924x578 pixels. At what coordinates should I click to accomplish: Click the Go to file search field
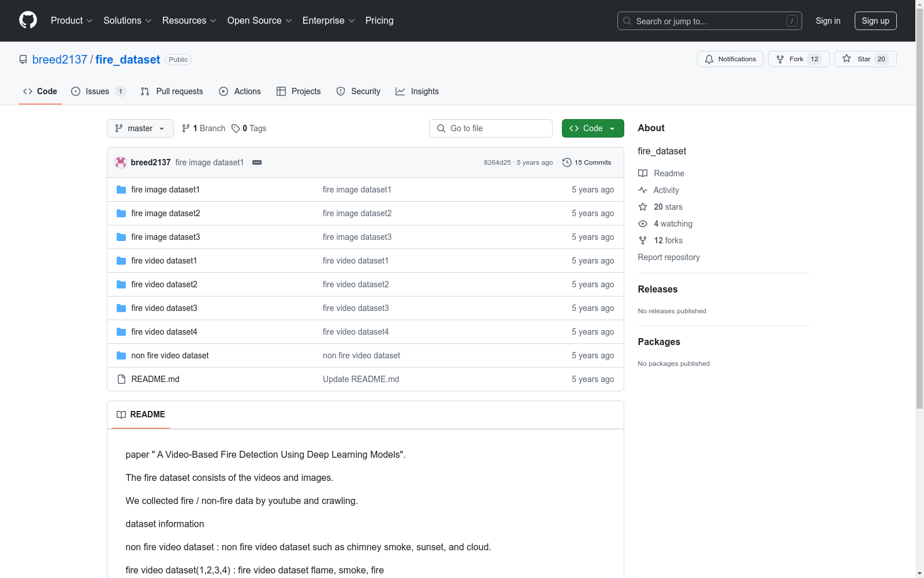click(491, 128)
